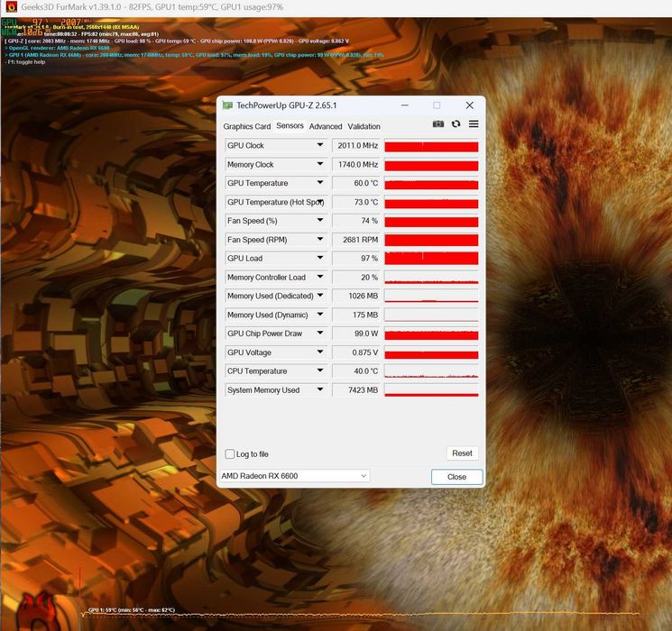Click the FurMark icon in title bar
The height and width of the screenshot is (631, 672).
pos(12,7)
